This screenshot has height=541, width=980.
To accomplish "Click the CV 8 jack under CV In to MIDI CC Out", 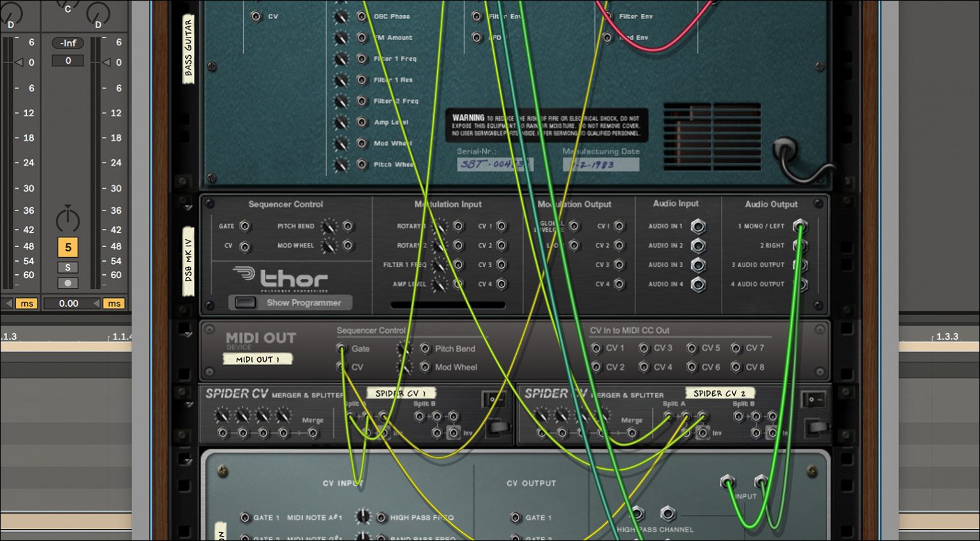I will pyautogui.click(x=737, y=367).
